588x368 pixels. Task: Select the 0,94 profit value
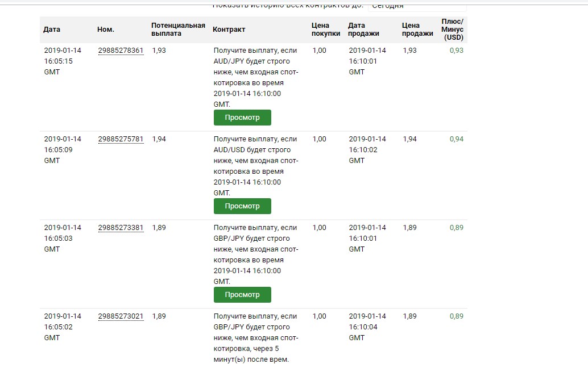[457, 139]
